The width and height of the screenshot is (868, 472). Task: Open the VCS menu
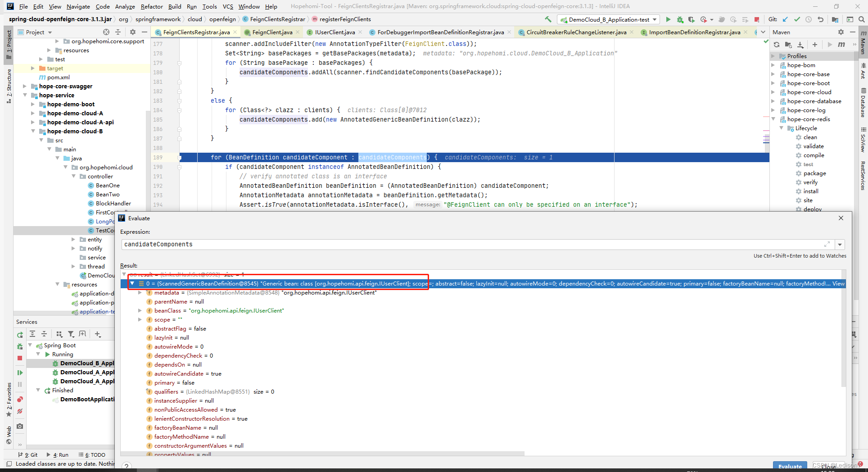(228, 6)
